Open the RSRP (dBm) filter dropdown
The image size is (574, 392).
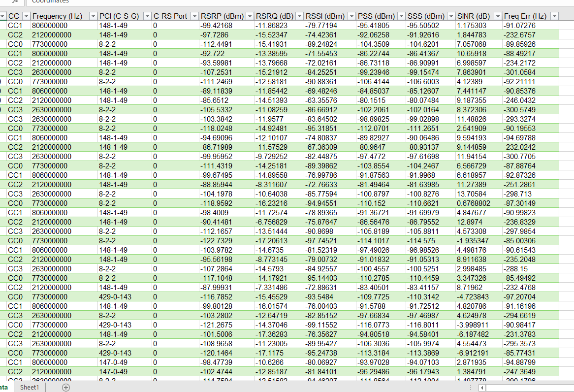[250, 16]
